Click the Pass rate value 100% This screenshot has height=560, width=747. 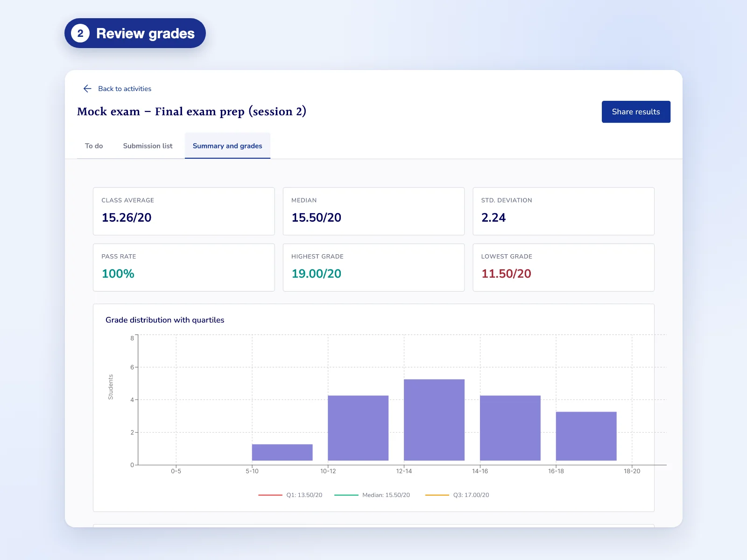118,274
